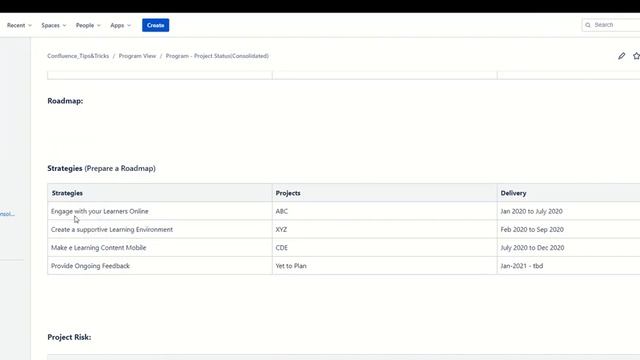Open Program - Project Status(Consolidated) breadcrumb

[x=217, y=56]
